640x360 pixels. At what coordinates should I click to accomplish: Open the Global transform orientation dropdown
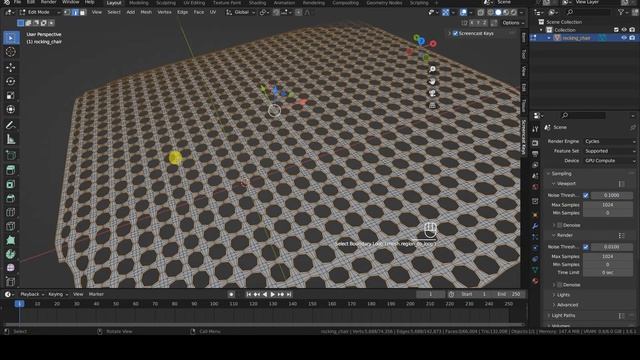pos(241,13)
